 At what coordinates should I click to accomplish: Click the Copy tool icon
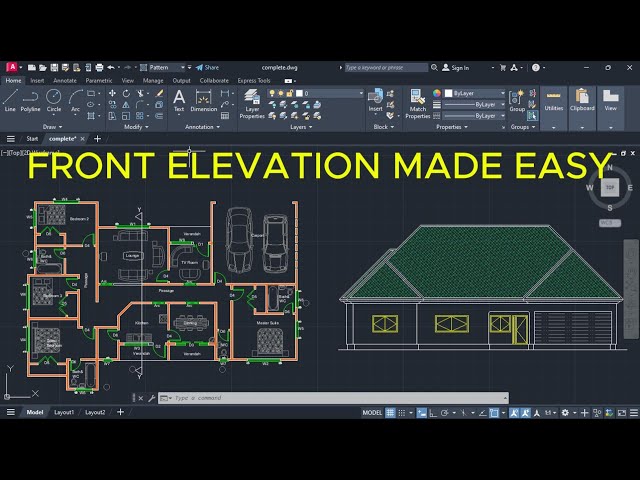coord(112,105)
